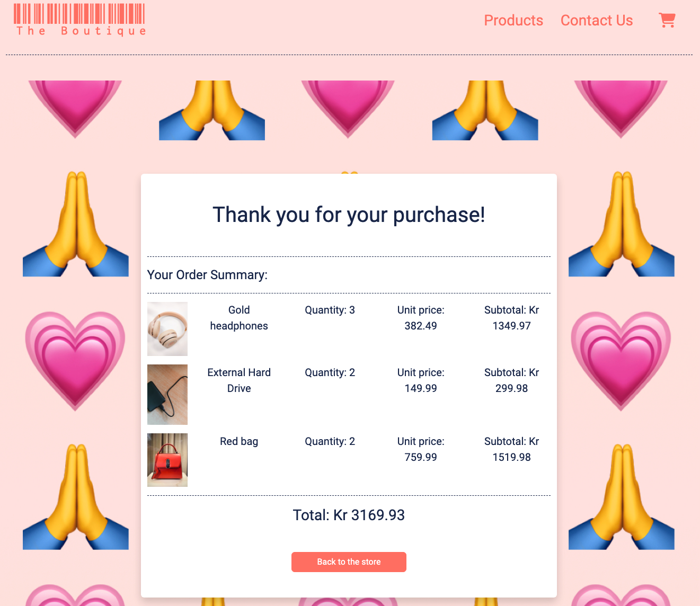Click the Subtotal Kr 299.98 text

[x=511, y=380]
